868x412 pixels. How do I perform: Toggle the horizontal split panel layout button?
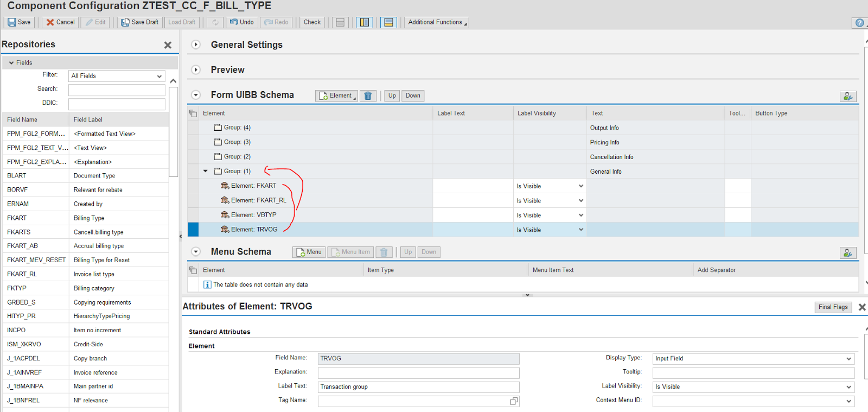click(388, 22)
